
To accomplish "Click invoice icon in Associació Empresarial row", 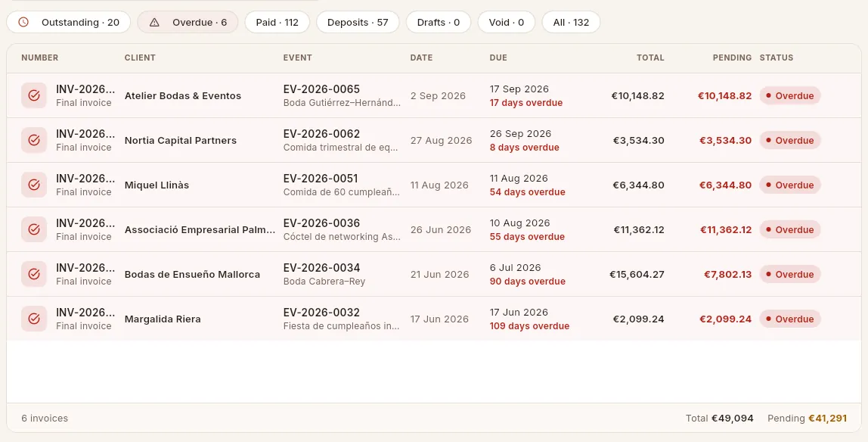I will tap(34, 229).
